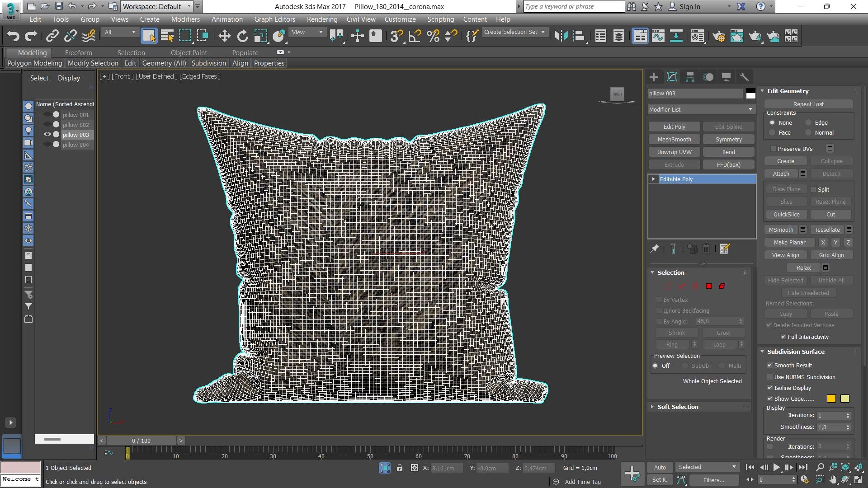Viewport: 868px width, 488px height.
Task: Open the Workspace Default dropdown
Action: click(157, 6)
